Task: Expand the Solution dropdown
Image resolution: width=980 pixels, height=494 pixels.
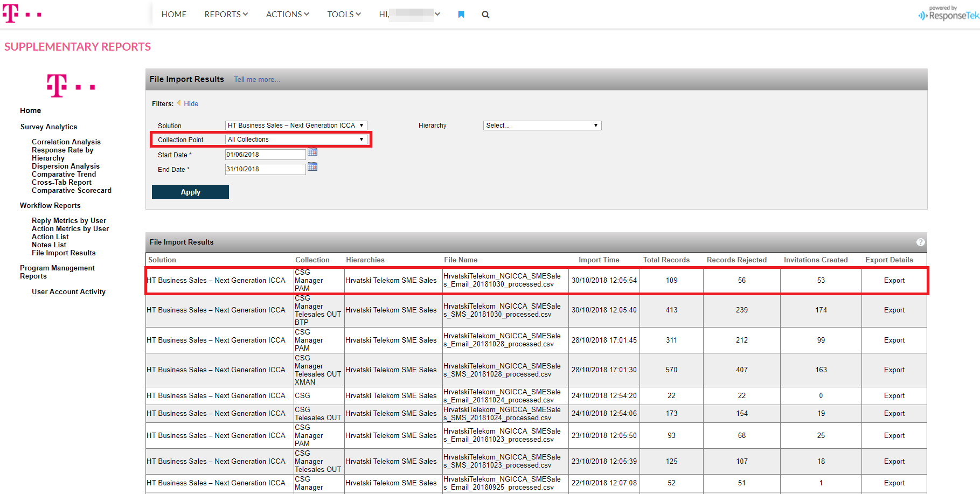Action: click(296, 126)
